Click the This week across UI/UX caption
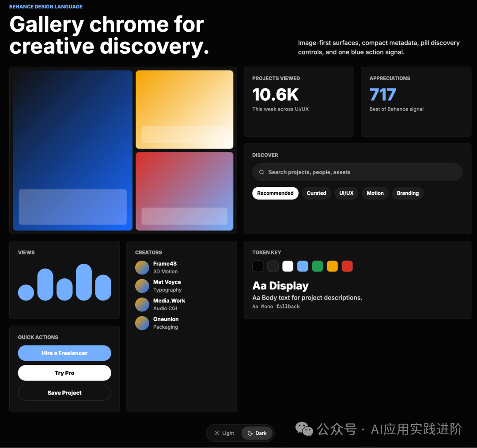The height and width of the screenshot is (448, 477). 280,109
